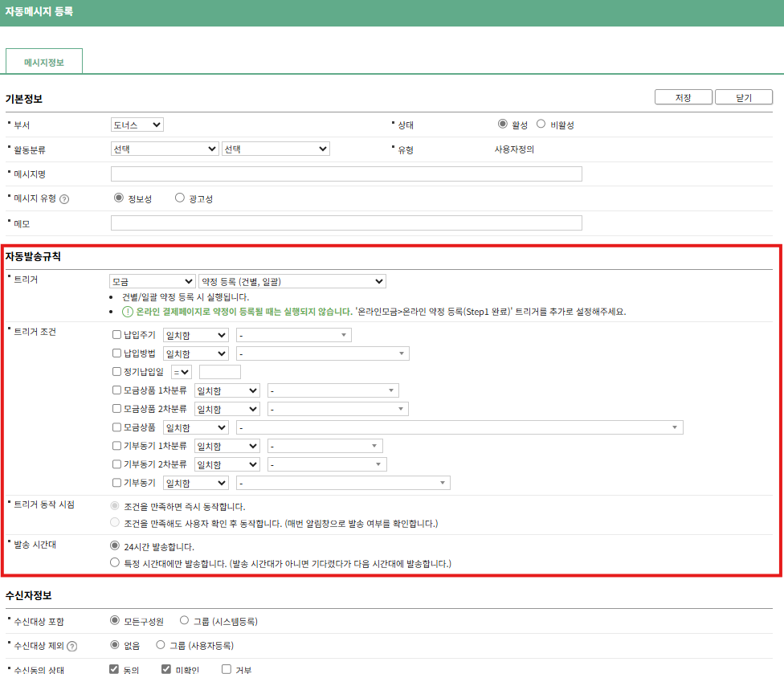Open the 모금상품 일치함 operator dropdown

coord(196,427)
